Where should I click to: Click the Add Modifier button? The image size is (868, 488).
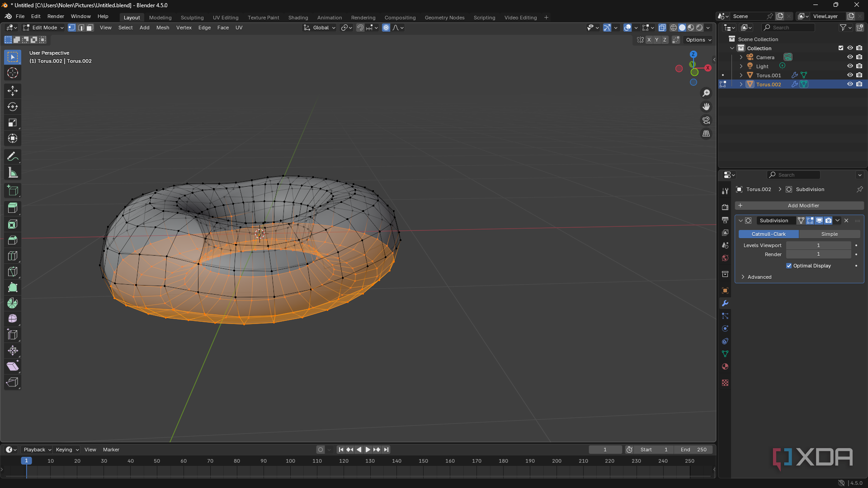point(799,206)
